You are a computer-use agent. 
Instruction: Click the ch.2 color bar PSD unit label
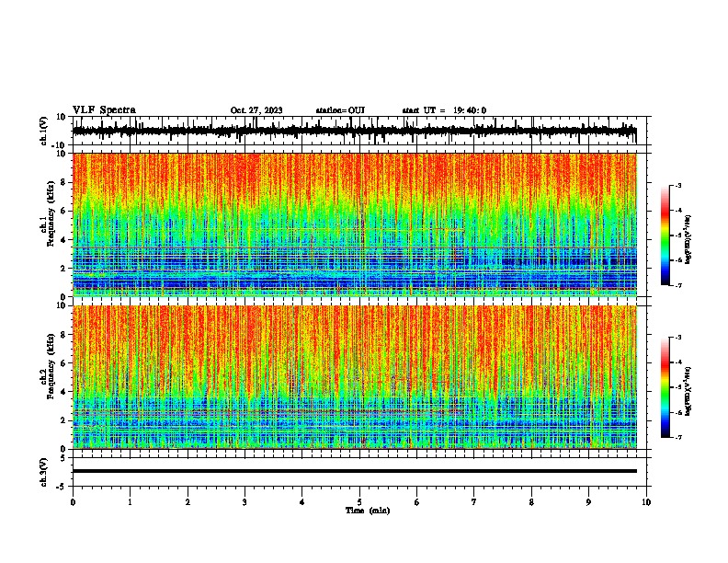tap(688, 391)
